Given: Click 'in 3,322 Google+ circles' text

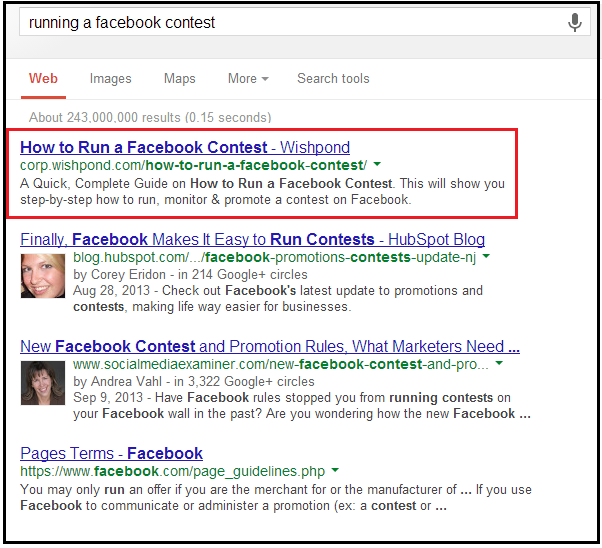Looking at the screenshot, I should pyautogui.click(x=244, y=381).
